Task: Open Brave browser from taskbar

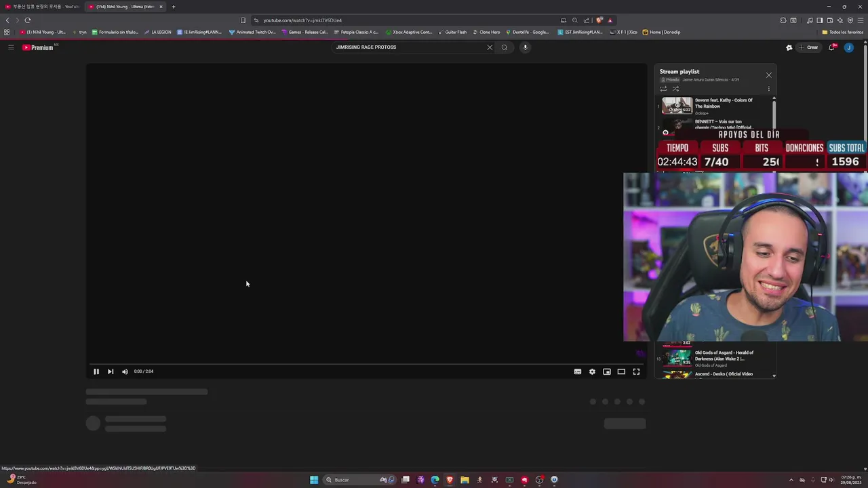Action: (450, 480)
